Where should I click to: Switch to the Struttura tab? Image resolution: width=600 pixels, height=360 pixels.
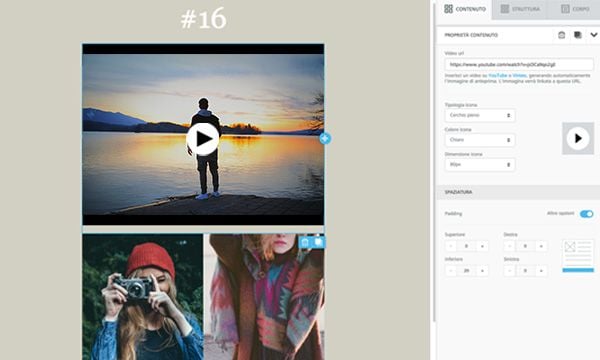point(520,9)
